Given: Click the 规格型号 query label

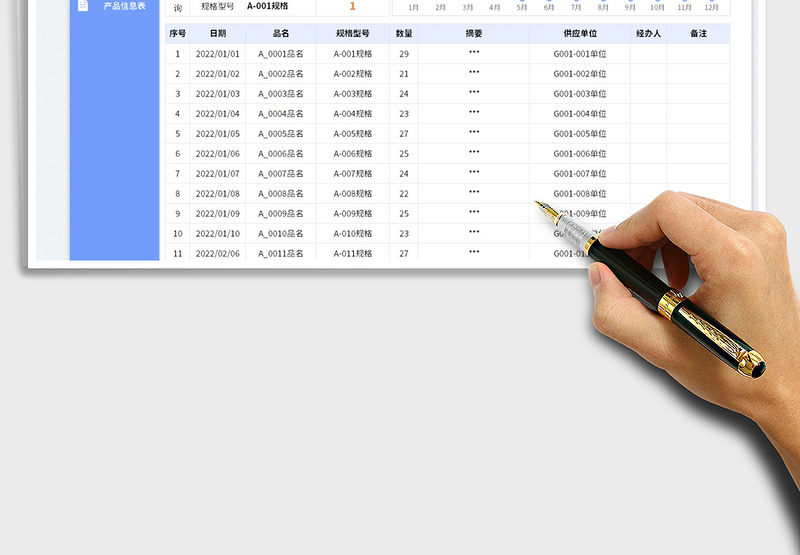Looking at the screenshot, I should pos(217,7).
